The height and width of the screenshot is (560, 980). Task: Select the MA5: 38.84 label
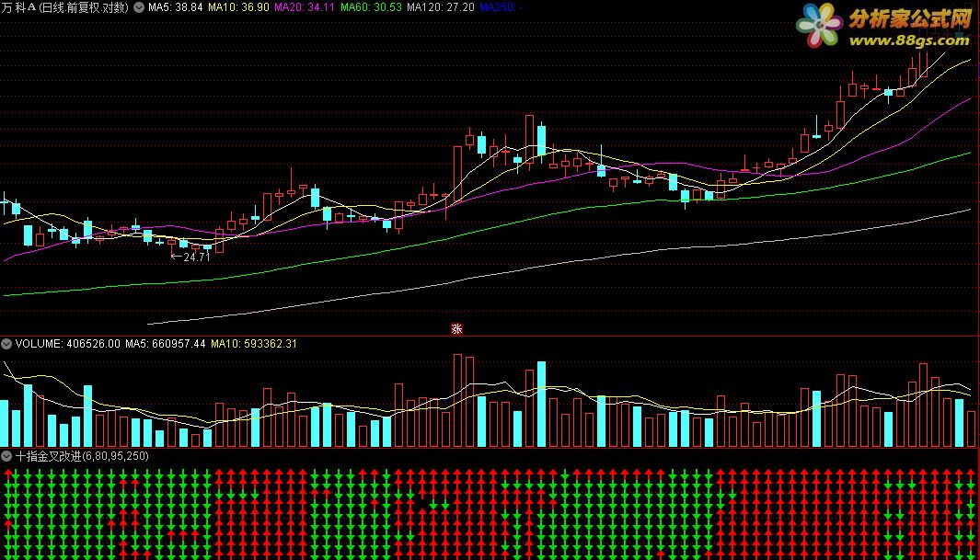tap(175, 7)
